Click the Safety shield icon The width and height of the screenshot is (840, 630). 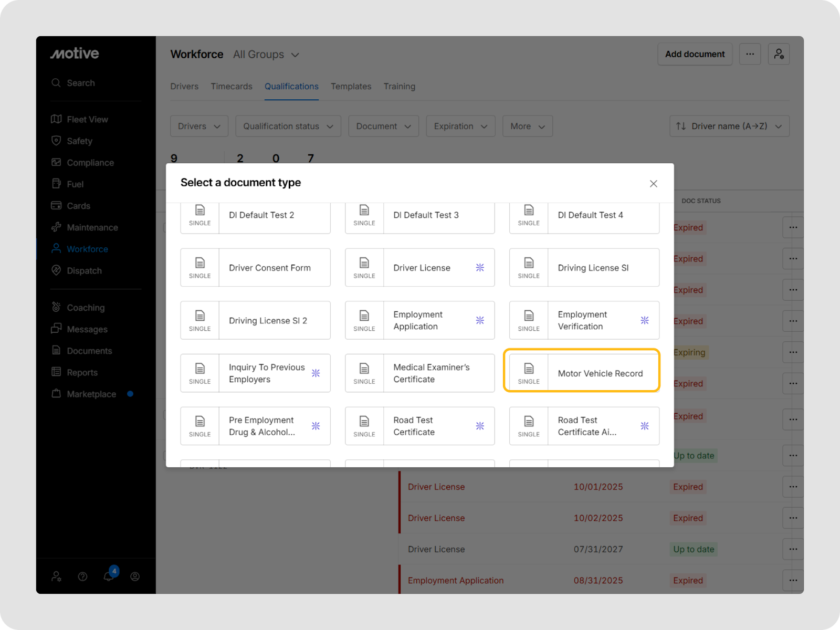click(x=56, y=141)
